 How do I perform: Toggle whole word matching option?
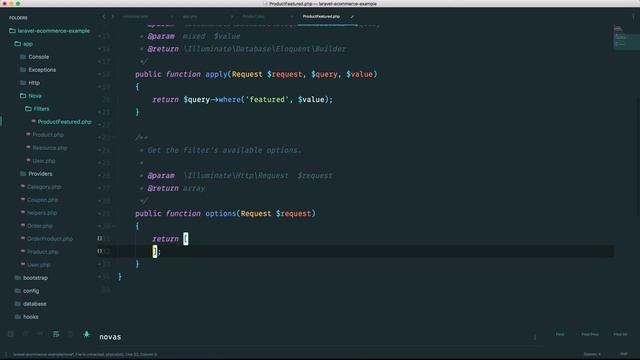[x=40, y=334]
